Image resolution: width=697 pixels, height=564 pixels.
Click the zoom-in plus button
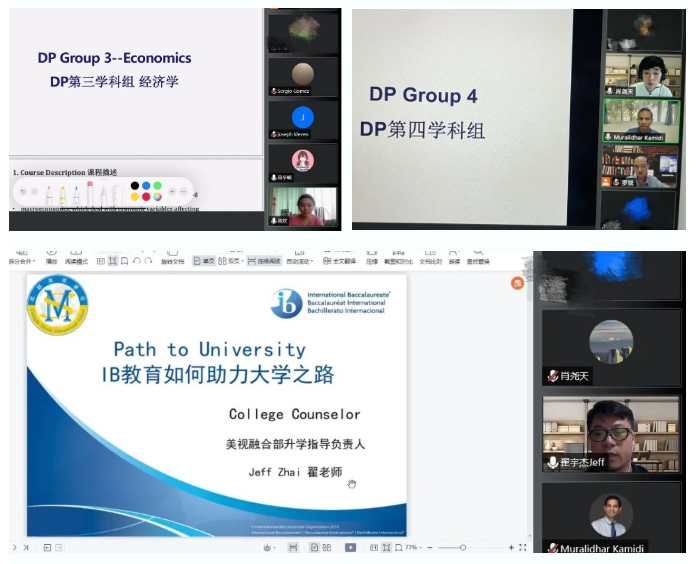[x=511, y=548]
